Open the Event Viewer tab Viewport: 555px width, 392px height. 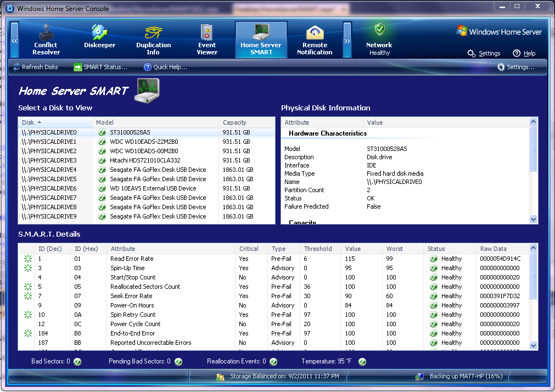point(207,40)
